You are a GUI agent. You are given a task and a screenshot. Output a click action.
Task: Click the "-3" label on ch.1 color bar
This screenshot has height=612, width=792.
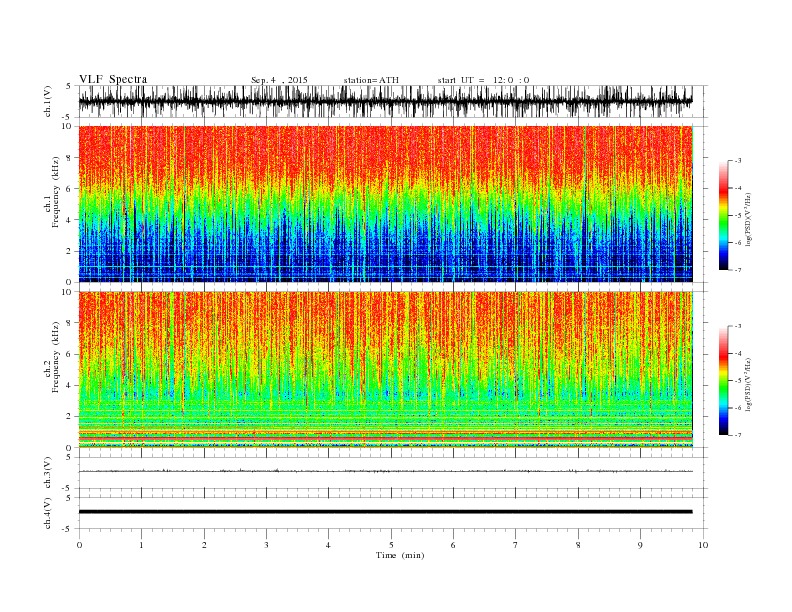point(737,161)
